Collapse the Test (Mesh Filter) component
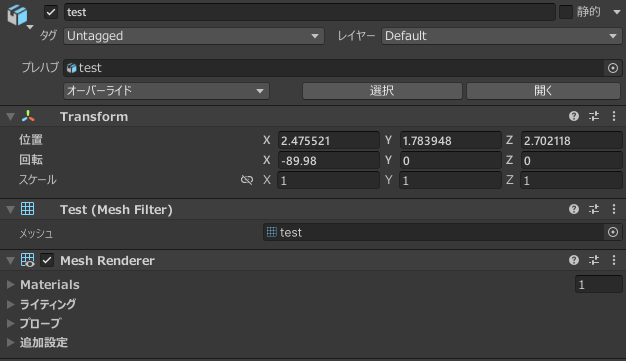The height and width of the screenshot is (361, 626). coord(10,209)
